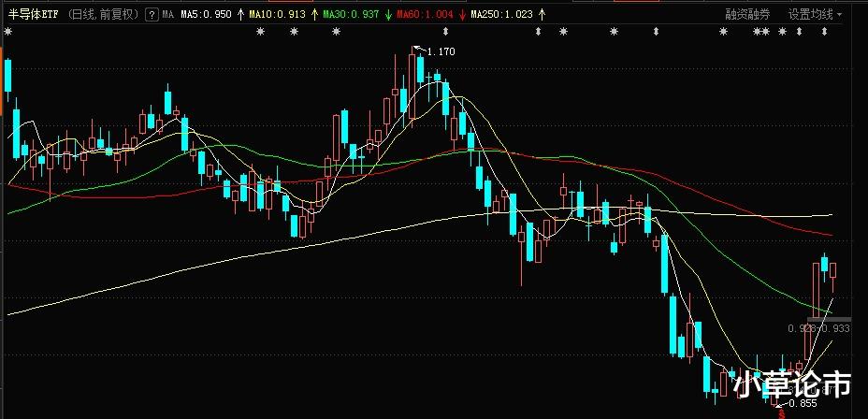868x419 pixels.
Task: Click the 1.170 high price label
Action: click(441, 52)
